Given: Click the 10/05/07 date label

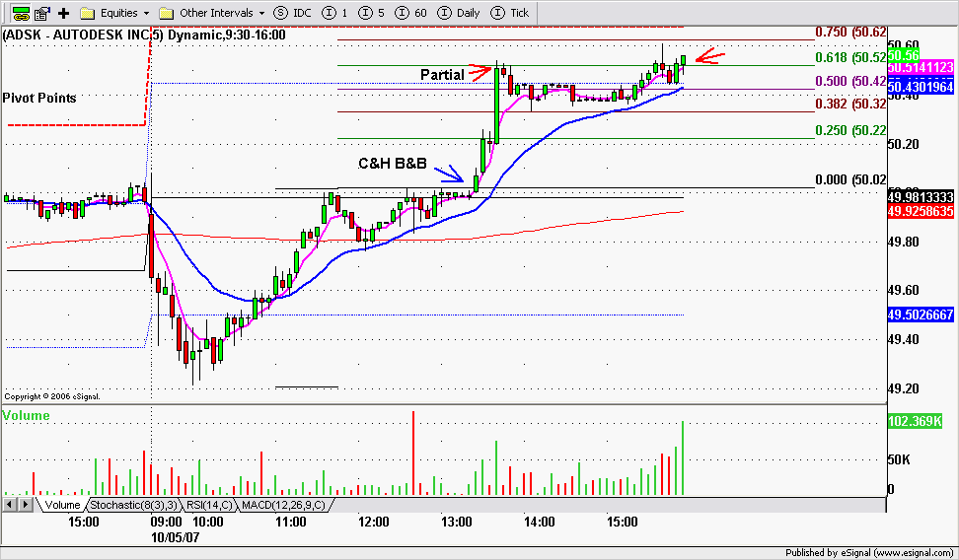Looking at the screenshot, I should pos(175,537).
